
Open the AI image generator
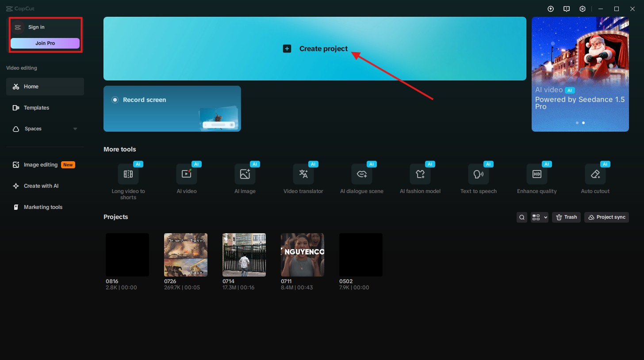[245, 174]
